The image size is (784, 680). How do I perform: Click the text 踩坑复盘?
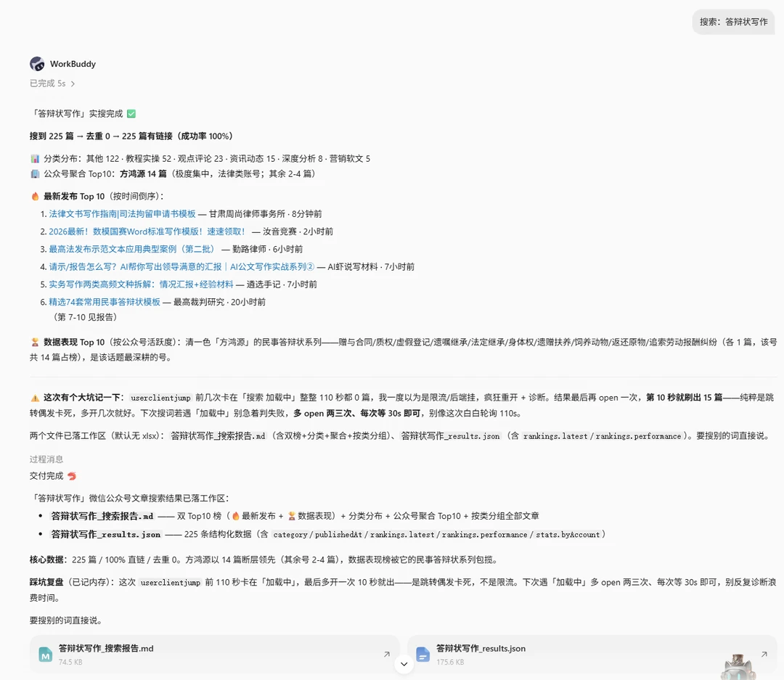pos(46,583)
